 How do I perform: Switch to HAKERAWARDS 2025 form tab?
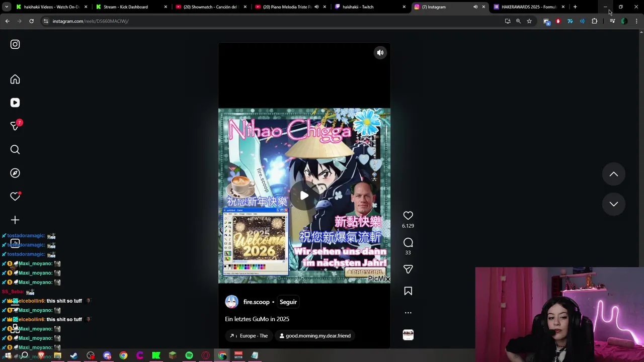tap(528, 7)
